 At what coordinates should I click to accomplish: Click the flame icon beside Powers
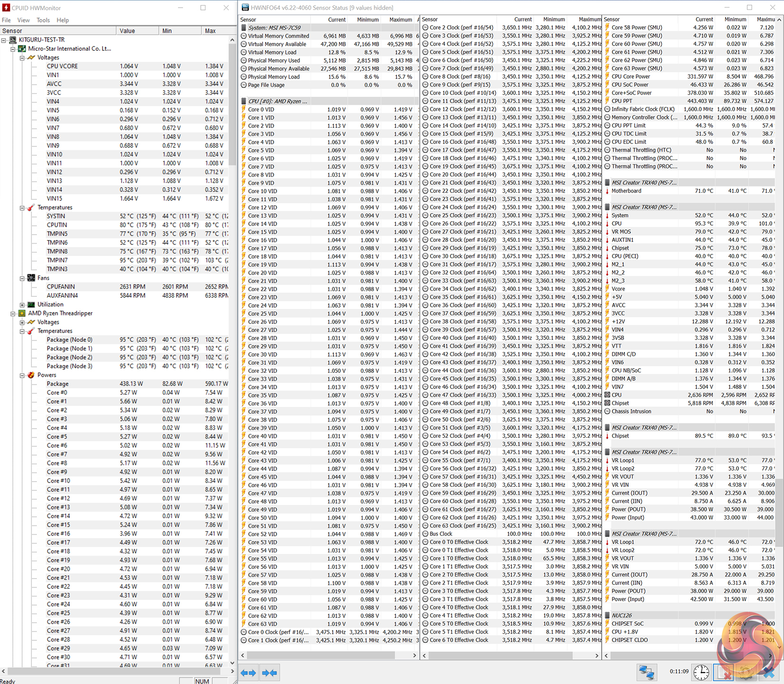[31, 375]
